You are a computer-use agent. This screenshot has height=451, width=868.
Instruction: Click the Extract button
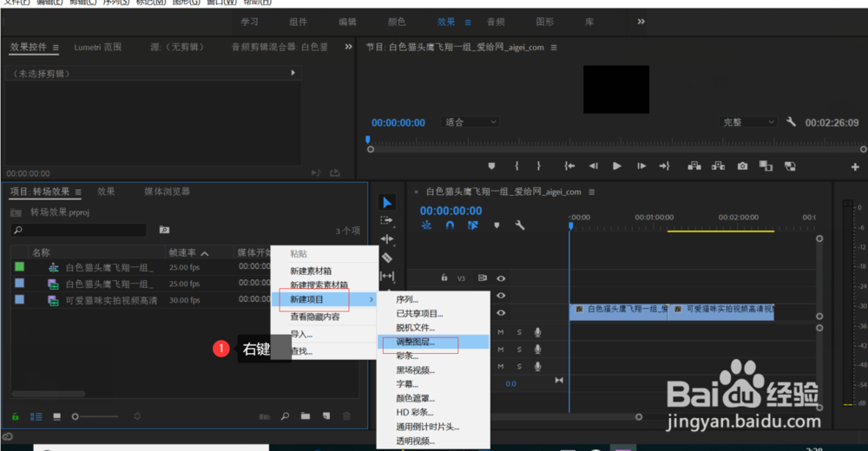(718, 166)
